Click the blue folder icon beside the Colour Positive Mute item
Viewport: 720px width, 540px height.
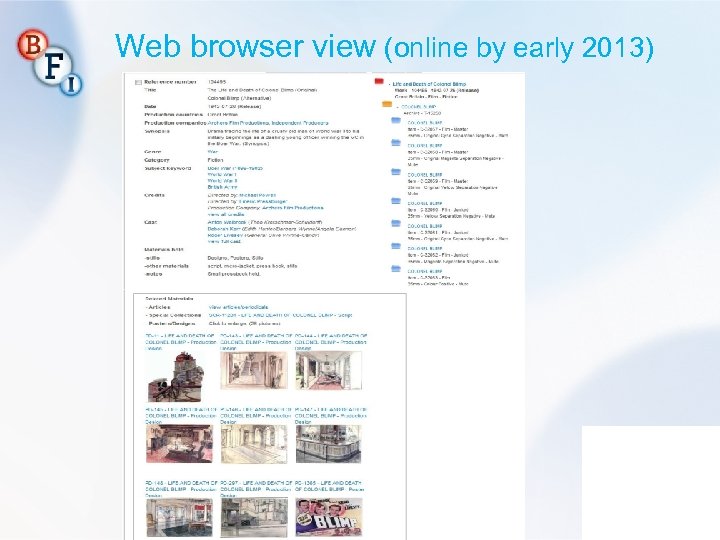click(396, 269)
